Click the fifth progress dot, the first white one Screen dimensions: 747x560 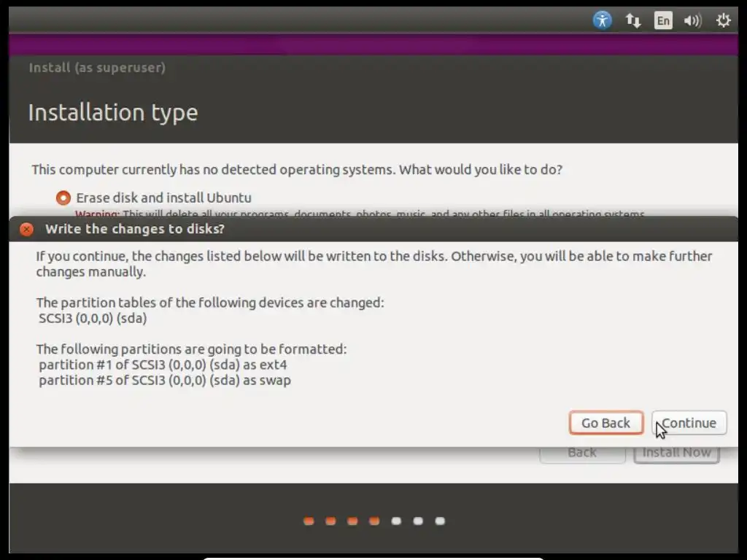point(396,521)
